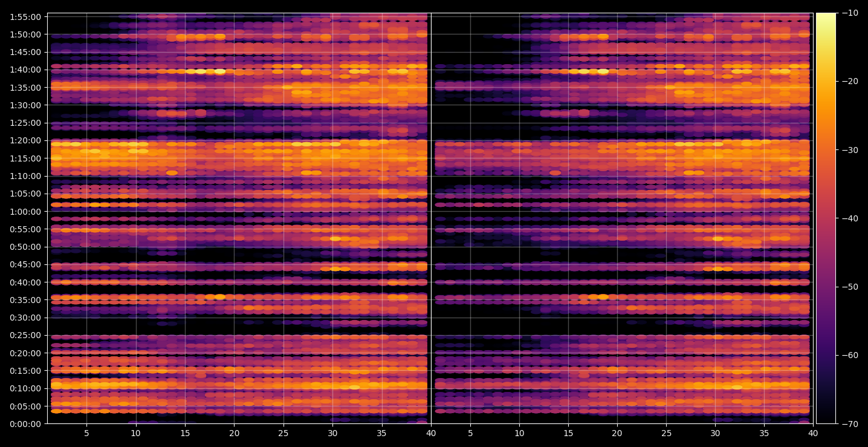Click the 1:15:00 y-axis tick label

(25, 158)
